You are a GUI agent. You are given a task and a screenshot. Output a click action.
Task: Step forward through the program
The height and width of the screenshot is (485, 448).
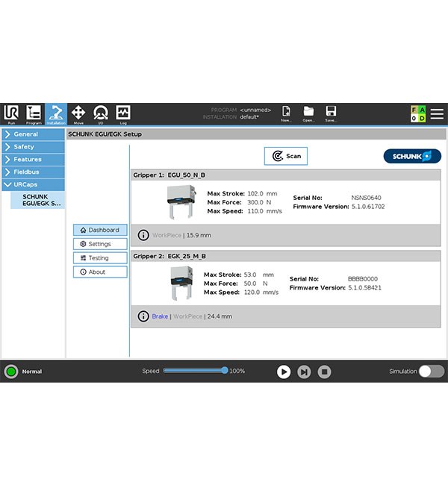(x=304, y=372)
